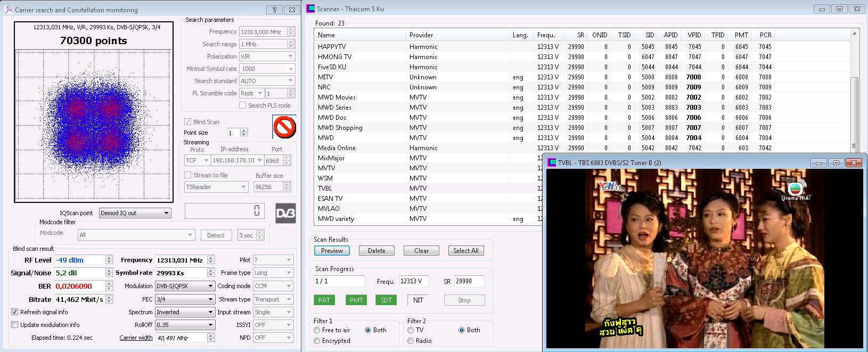Click the Clear button

click(421, 251)
